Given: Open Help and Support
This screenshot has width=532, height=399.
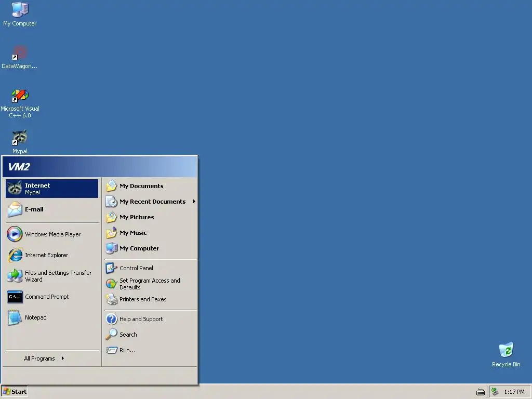Looking at the screenshot, I should (150, 319).
